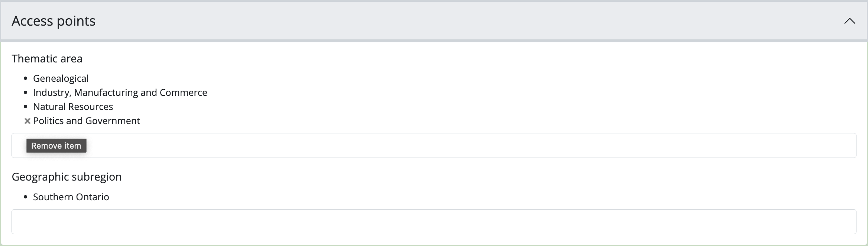Remove the Politics and Government item

tap(27, 121)
